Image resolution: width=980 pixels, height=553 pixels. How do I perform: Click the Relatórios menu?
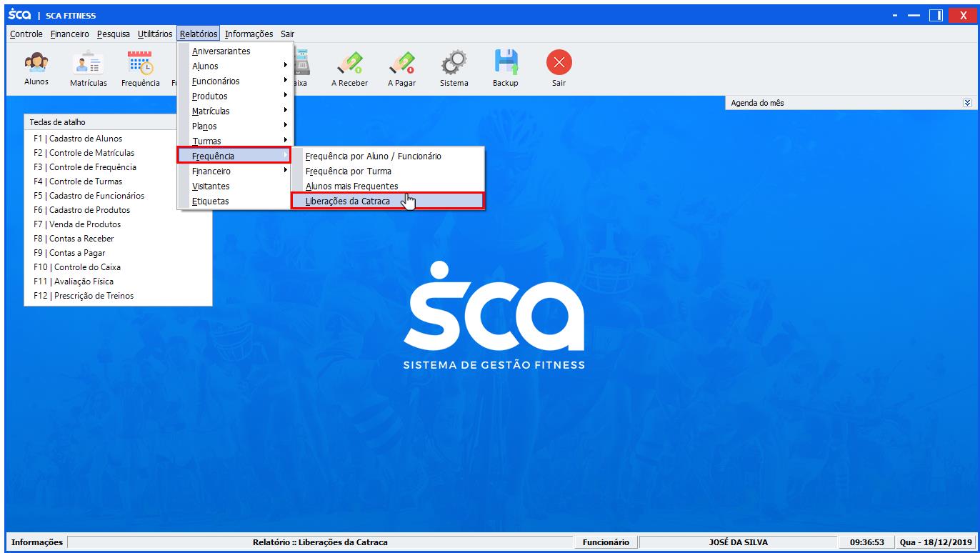(x=199, y=34)
